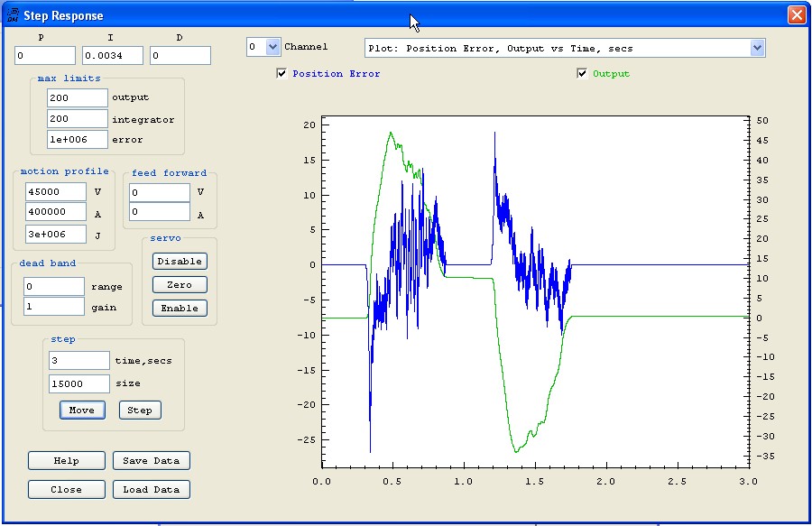Select the I gain input field
812x526 pixels.
pyautogui.click(x=113, y=56)
